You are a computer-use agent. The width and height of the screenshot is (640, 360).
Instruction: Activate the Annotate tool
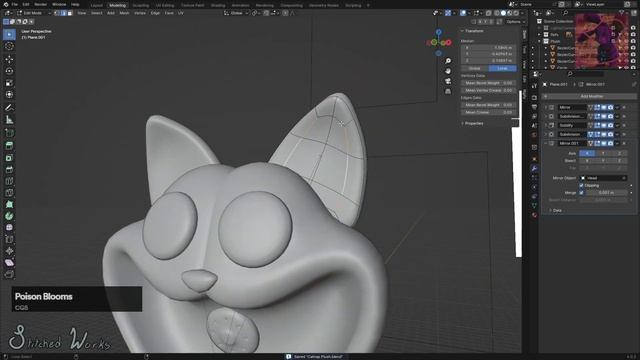[x=9, y=108]
